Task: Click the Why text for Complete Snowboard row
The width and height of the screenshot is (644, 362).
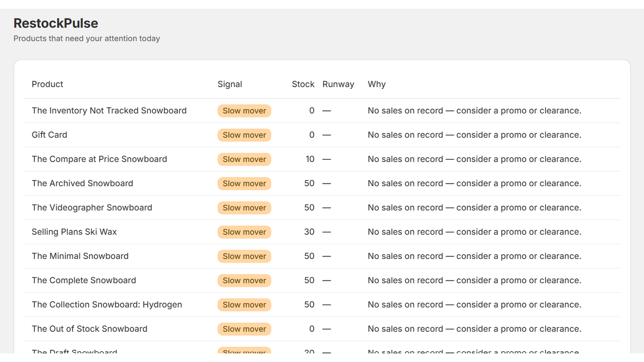Action: pos(475,280)
